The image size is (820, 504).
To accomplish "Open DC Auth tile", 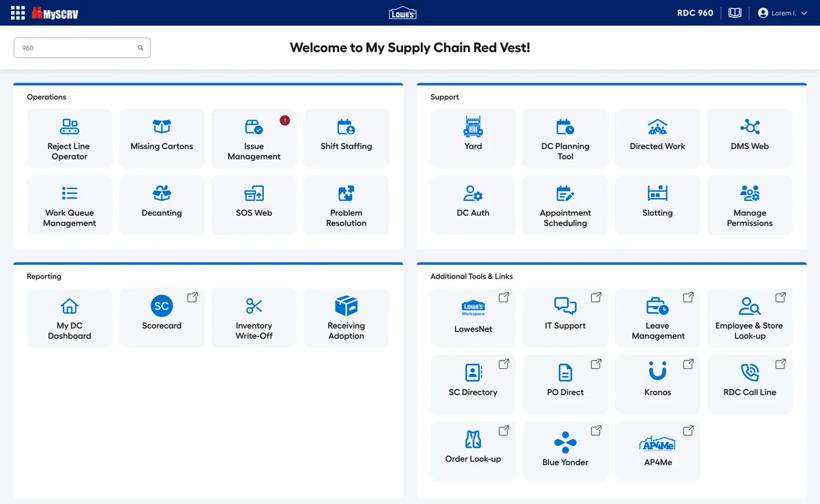I will pyautogui.click(x=473, y=206).
